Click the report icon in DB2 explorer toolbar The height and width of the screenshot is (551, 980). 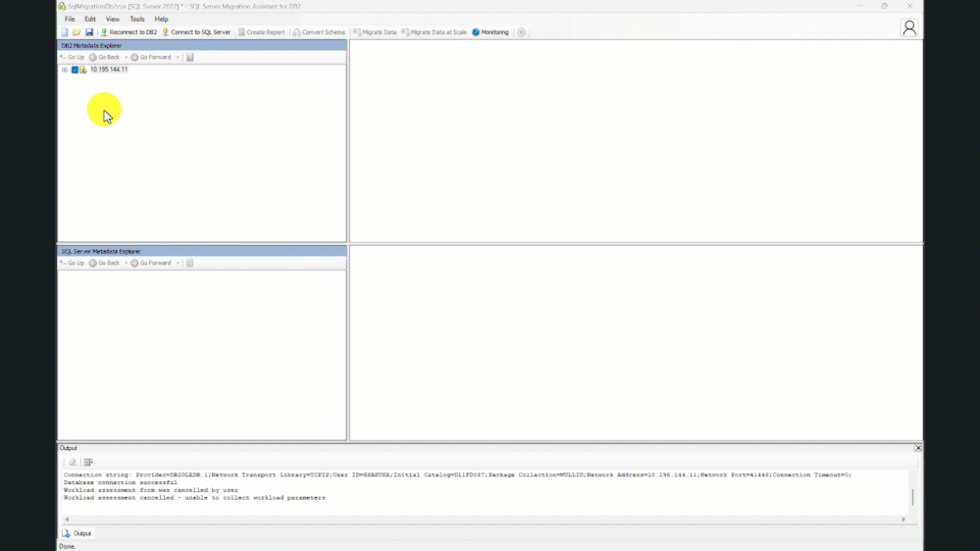tap(190, 57)
